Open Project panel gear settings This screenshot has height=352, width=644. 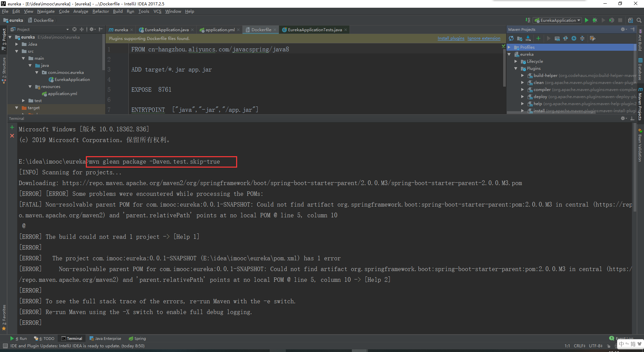tap(93, 30)
